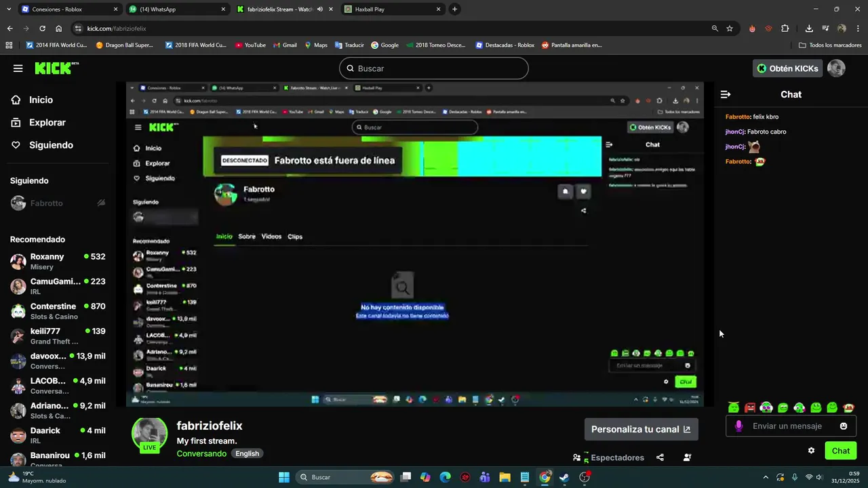Click the Enviar un mensaje chat input
The height and width of the screenshot is (488, 868).
click(791, 426)
